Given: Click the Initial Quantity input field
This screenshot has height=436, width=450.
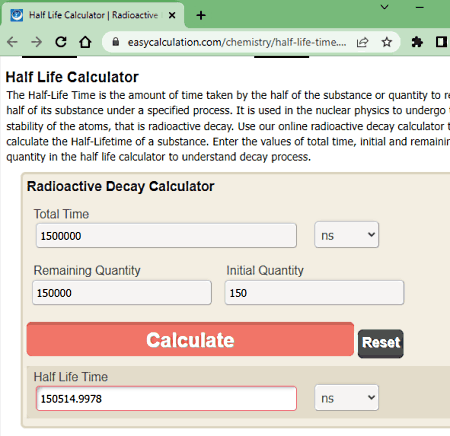Looking at the screenshot, I should pos(314,293).
